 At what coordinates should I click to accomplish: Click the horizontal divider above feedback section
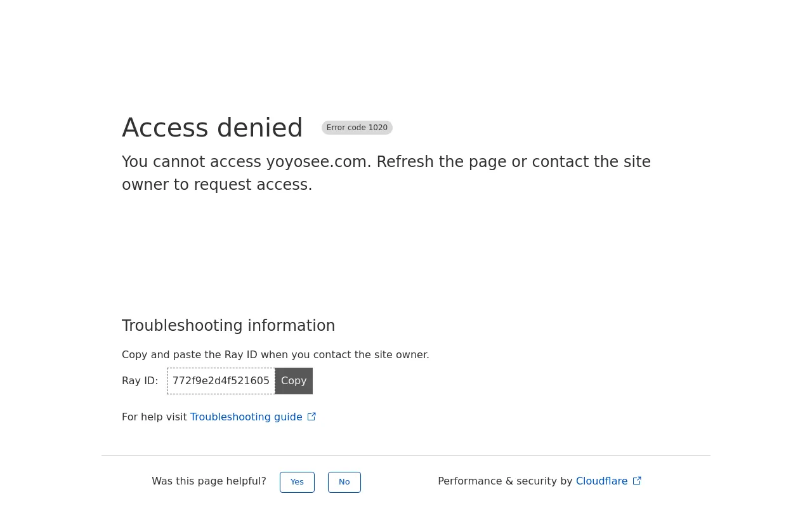pos(406,455)
